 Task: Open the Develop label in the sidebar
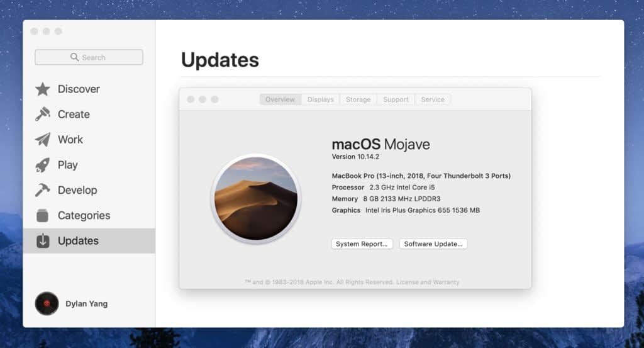point(77,190)
